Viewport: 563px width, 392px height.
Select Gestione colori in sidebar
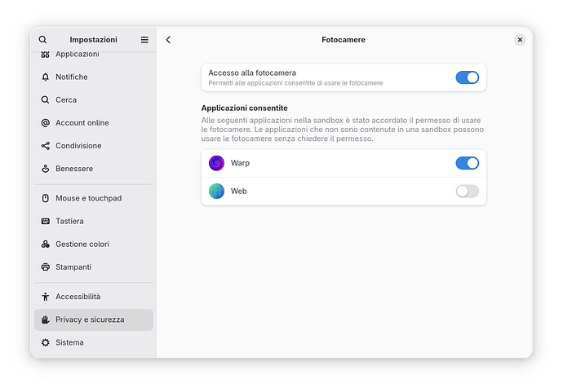point(82,244)
